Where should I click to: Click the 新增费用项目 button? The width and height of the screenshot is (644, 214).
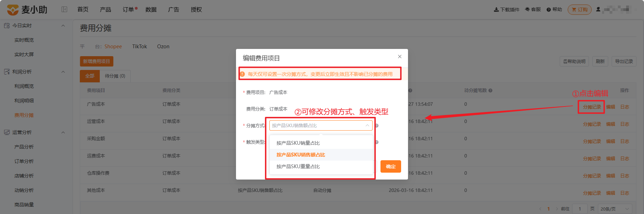click(97, 61)
